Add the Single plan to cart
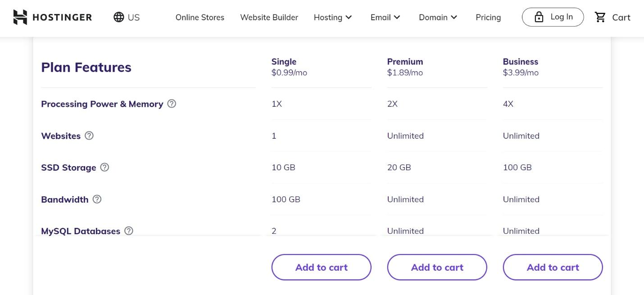The width and height of the screenshot is (644, 295). [321, 267]
